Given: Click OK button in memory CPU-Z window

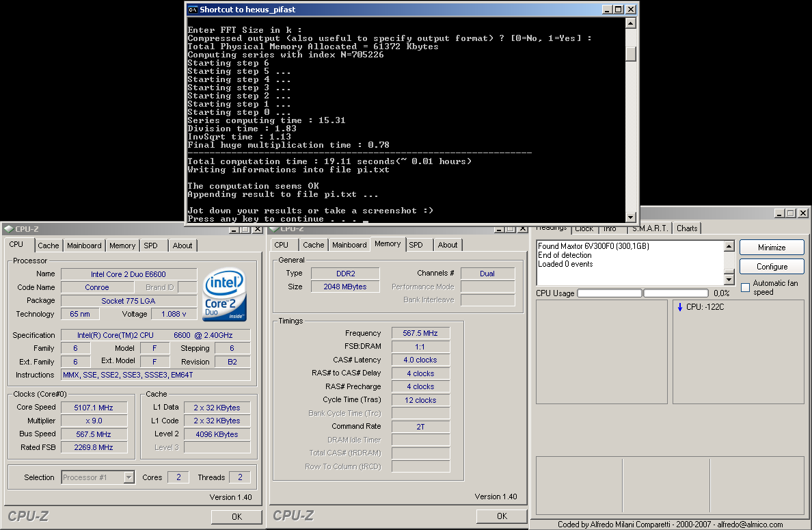Looking at the screenshot, I should (x=502, y=516).
